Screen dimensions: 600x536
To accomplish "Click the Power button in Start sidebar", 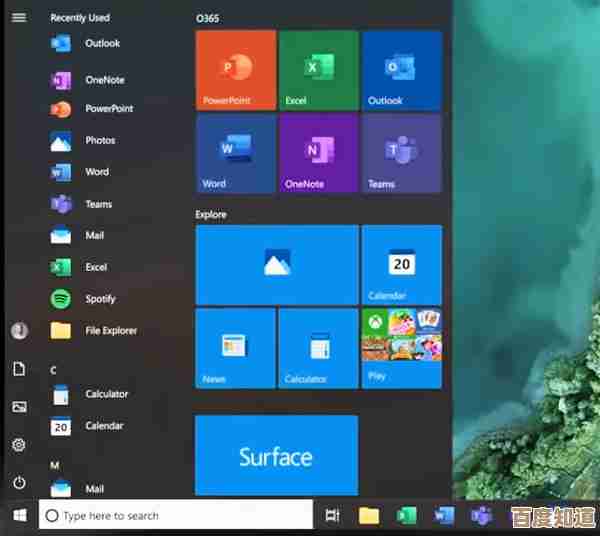I will tap(19, 483).
